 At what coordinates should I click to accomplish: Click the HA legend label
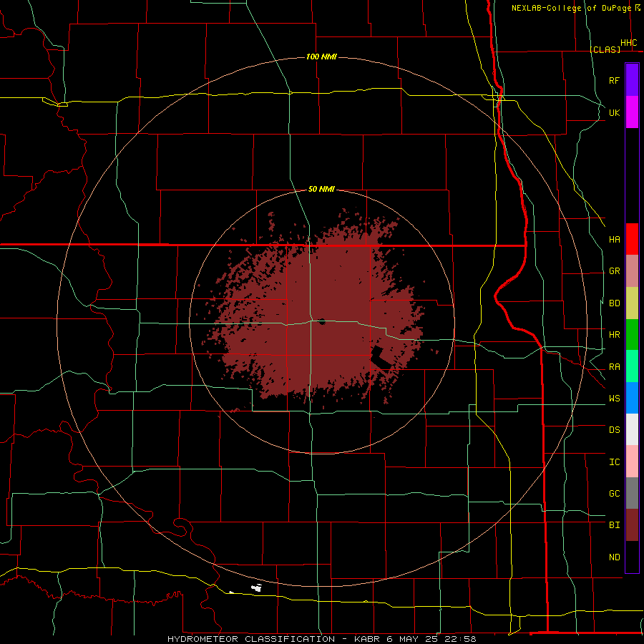[x=614, y=239]
